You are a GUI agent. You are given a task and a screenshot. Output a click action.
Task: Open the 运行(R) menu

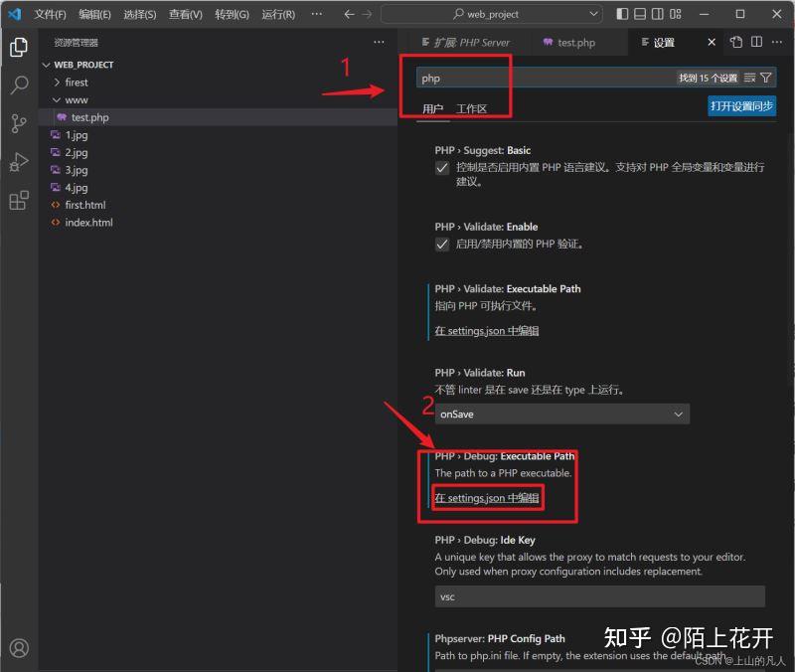pos(277,14)
